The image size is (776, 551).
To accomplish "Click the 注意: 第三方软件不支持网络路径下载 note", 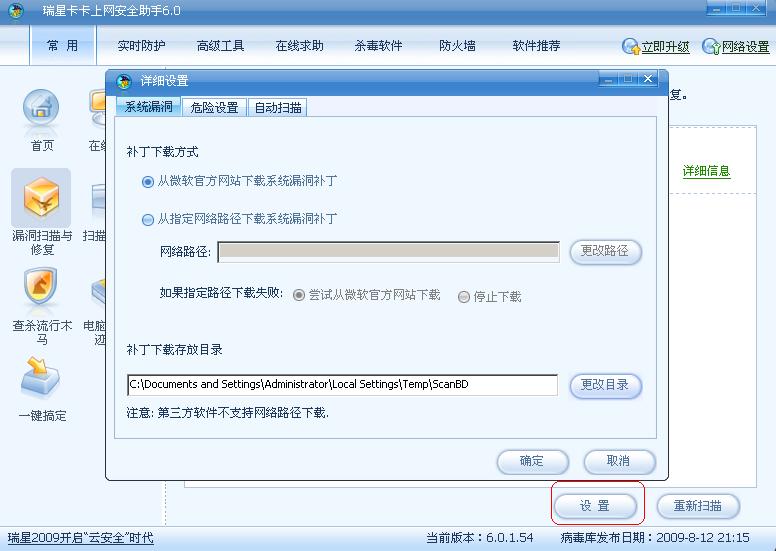I will point(228,413).
